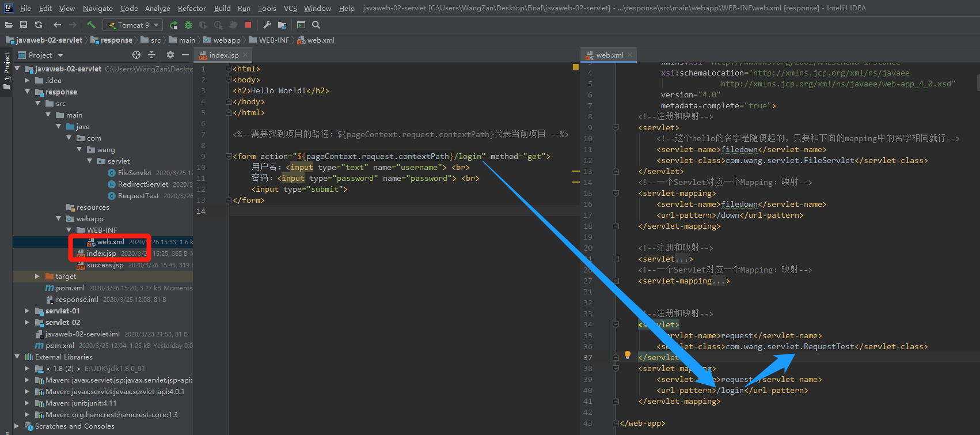Click the Build Project hammer icon
The height and width of the screenshot is (435, 980).
[91, 25]
